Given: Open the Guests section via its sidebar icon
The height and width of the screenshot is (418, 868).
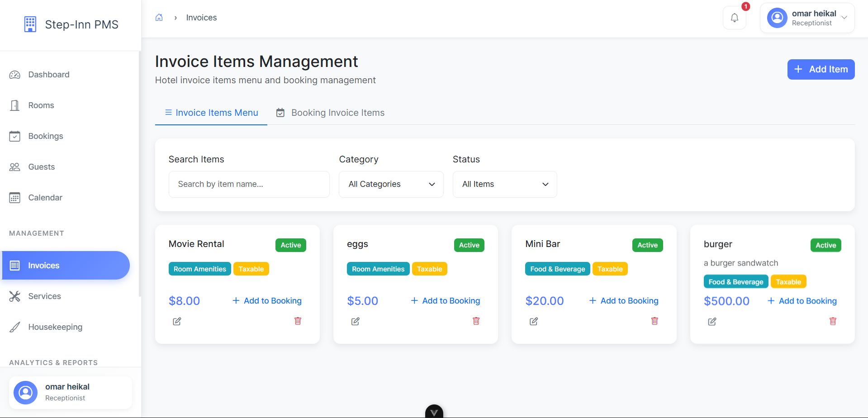Looking at the screenshot, I should 15,166.
